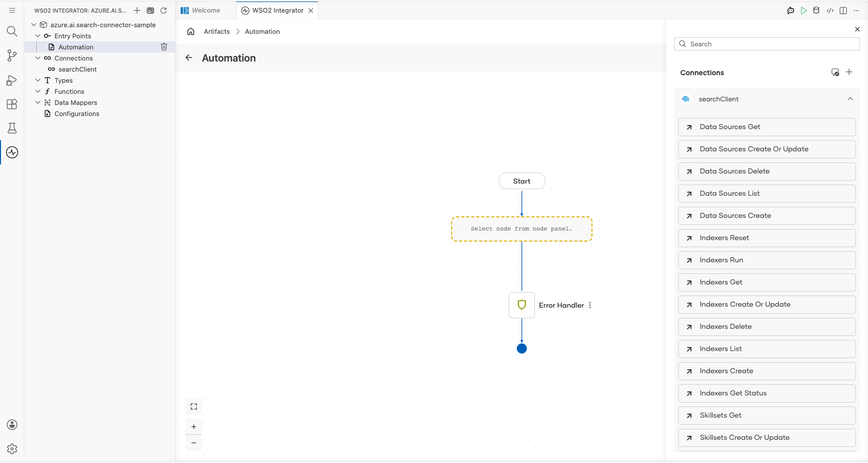Select searchClient in the tree
This screenshot has height=463, width=868.
coord(77,69)
